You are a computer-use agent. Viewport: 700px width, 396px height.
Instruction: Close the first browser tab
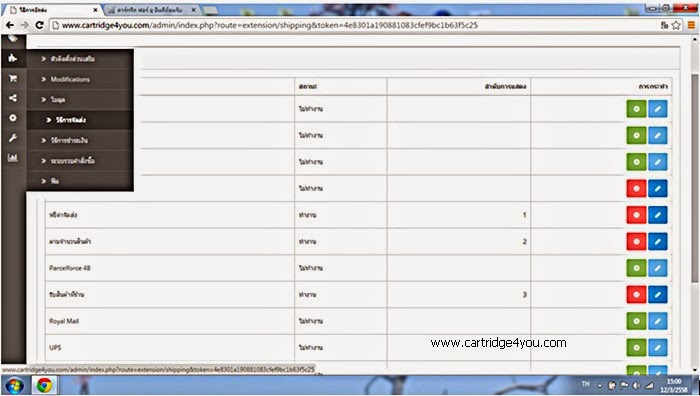click(x=95, y=9)
